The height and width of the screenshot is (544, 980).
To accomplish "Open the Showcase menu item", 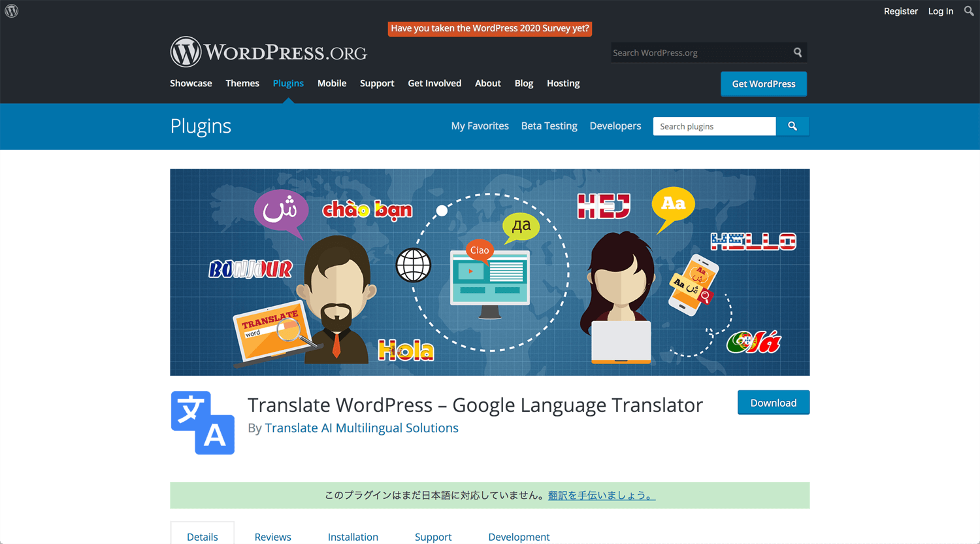I will (x=191, y=83).
